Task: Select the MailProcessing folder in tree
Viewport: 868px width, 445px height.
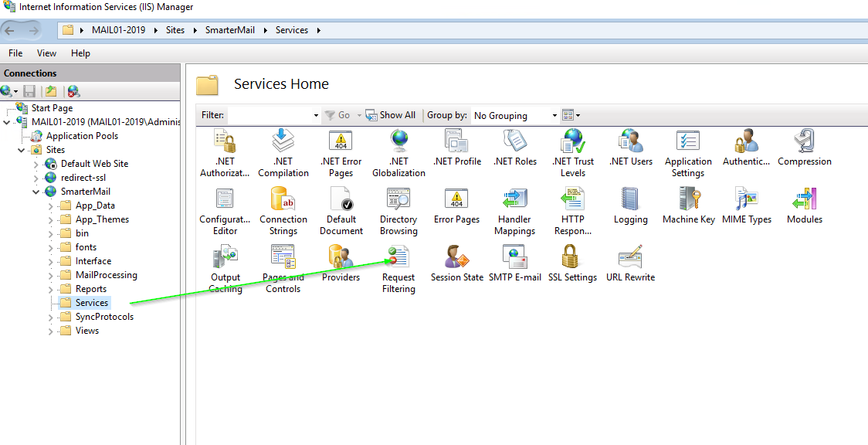Action: pos(106,275)
